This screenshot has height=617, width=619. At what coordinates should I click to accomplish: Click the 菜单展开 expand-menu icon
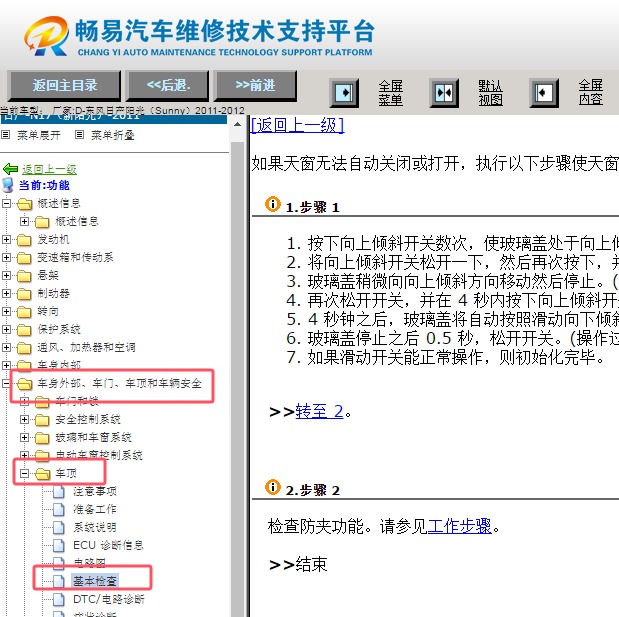(x=5, y=135)
